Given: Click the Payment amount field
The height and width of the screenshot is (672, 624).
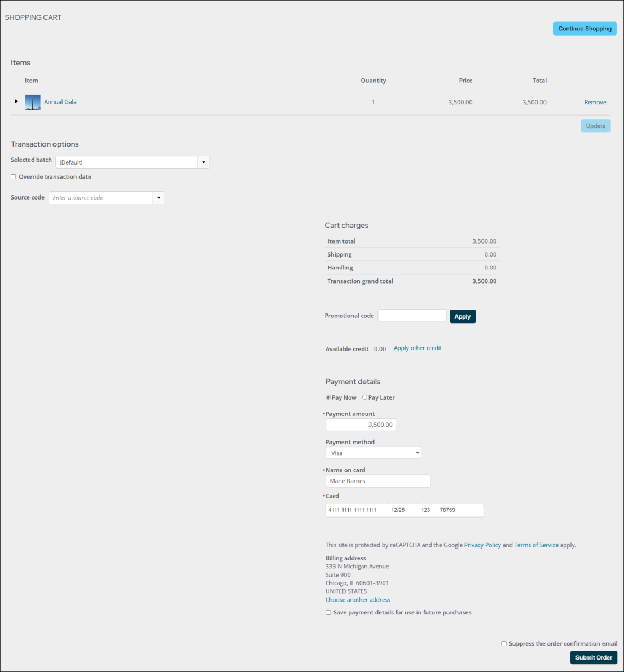Looking at the screenshot, I should (361, 425).
